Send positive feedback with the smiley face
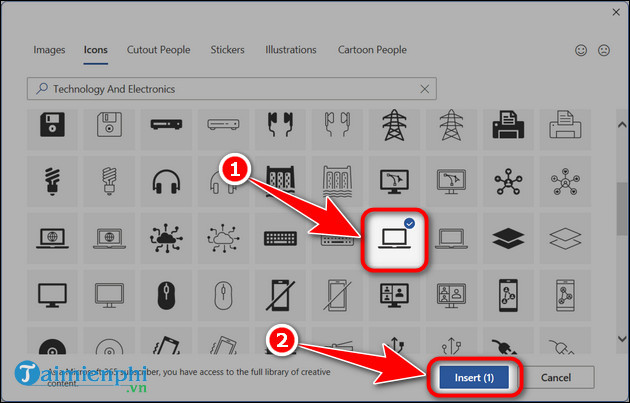 581,50
